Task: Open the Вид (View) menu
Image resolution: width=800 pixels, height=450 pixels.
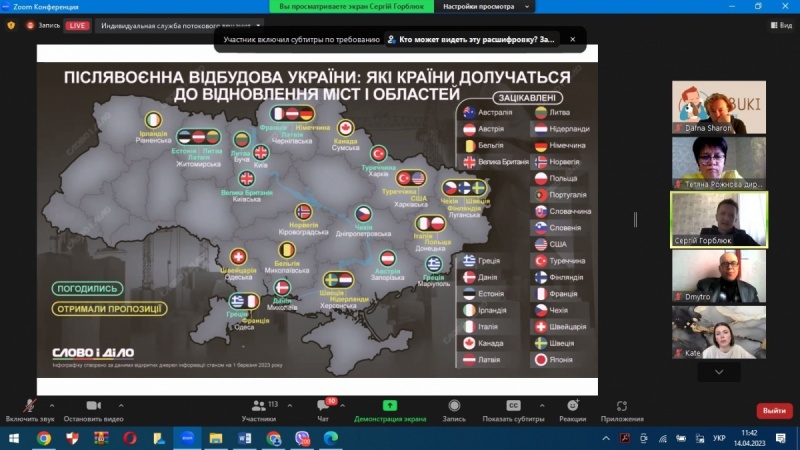Action: click(x=780, y=25)
